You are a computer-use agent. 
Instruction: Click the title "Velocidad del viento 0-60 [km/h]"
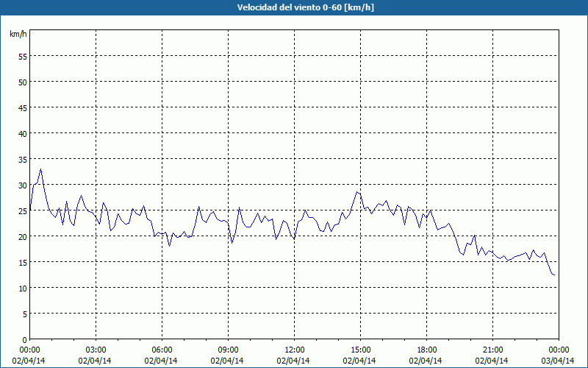tap(305, 7)
